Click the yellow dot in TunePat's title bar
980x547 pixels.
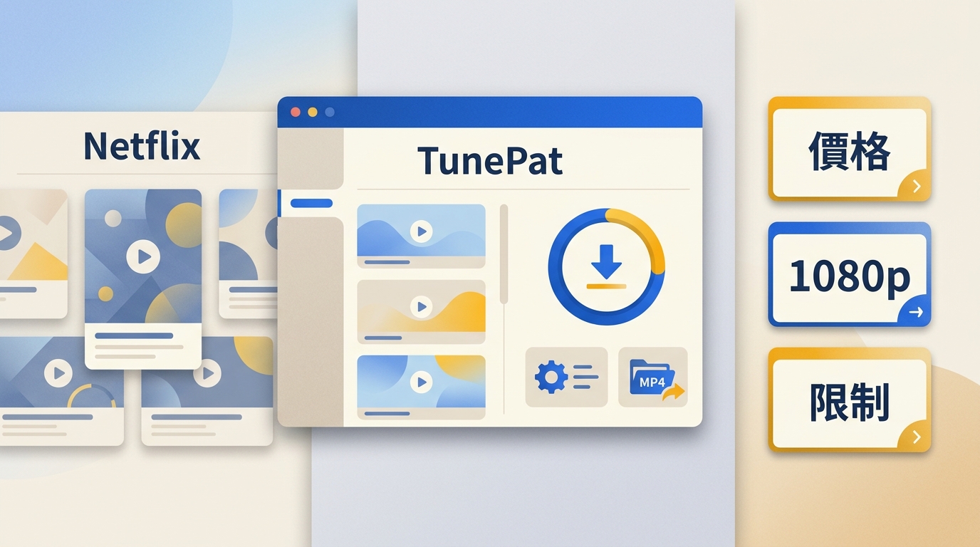[x=312, y=112]
